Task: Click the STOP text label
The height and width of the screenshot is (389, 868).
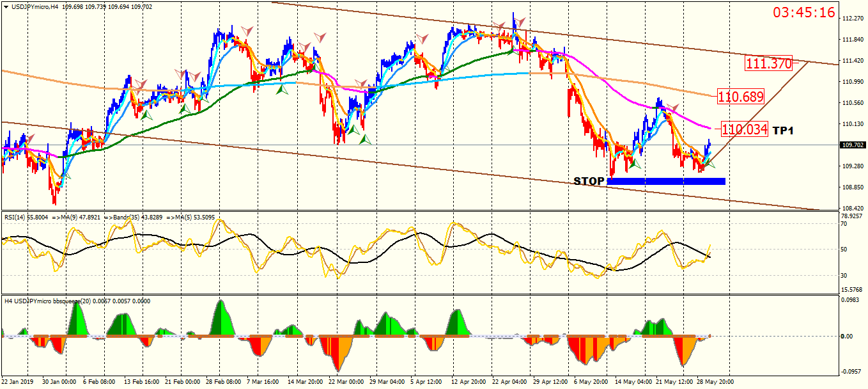Action: coord(589,181)
